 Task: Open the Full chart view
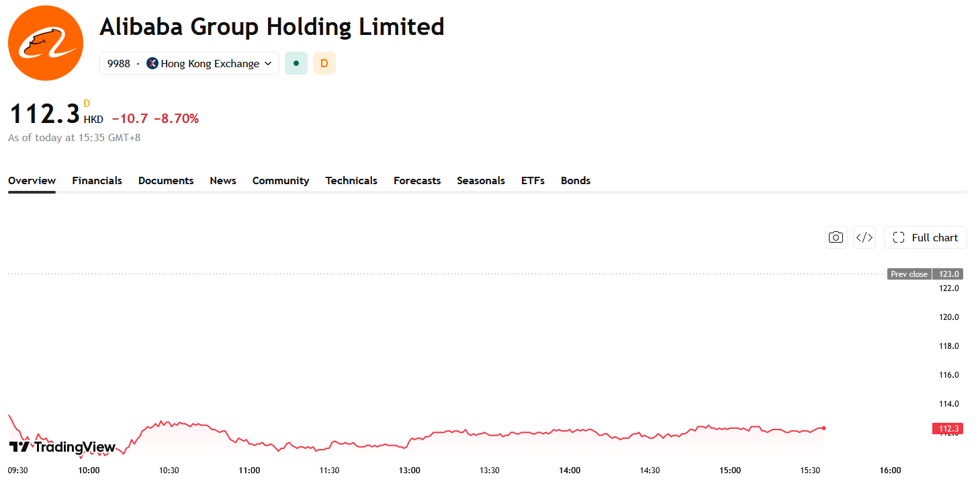coord(926,237)
